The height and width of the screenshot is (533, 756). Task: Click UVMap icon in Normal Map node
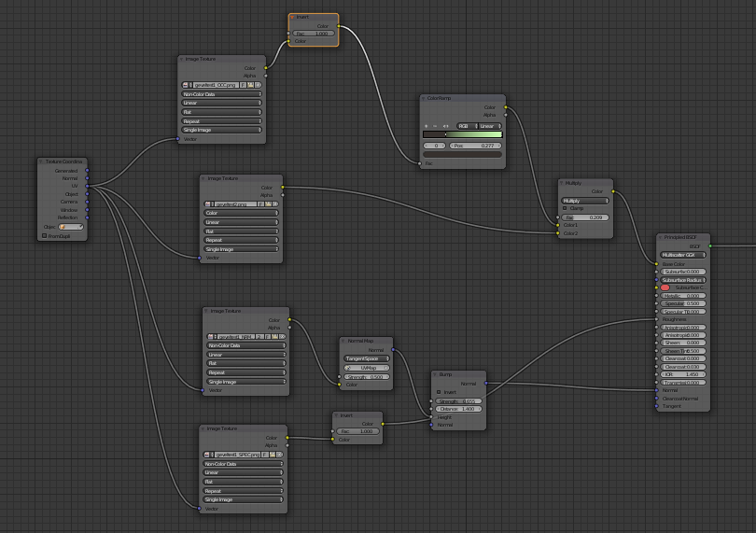coord(347,368)
